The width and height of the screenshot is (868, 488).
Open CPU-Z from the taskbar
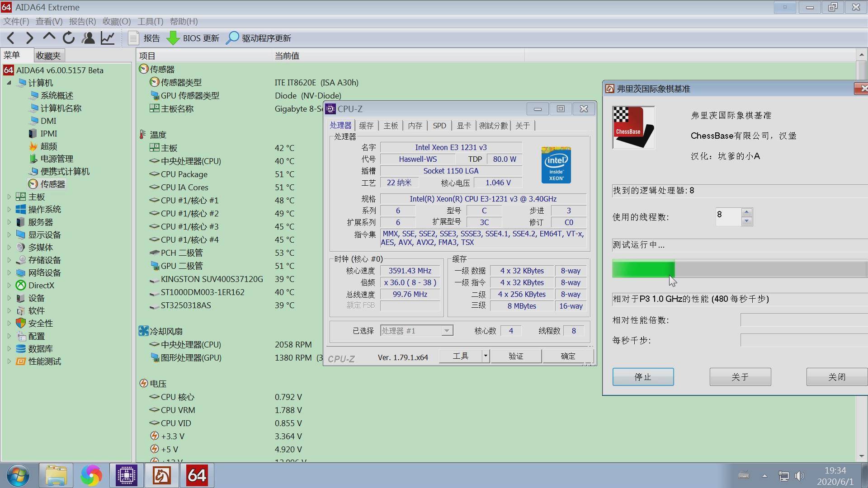[x=126, y=475]
